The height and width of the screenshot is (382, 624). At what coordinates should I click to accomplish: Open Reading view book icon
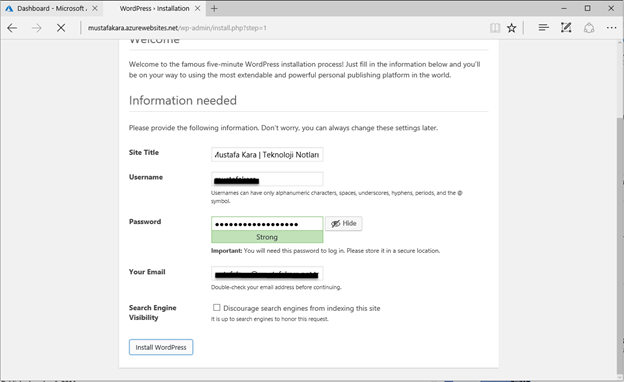[495, 28]
